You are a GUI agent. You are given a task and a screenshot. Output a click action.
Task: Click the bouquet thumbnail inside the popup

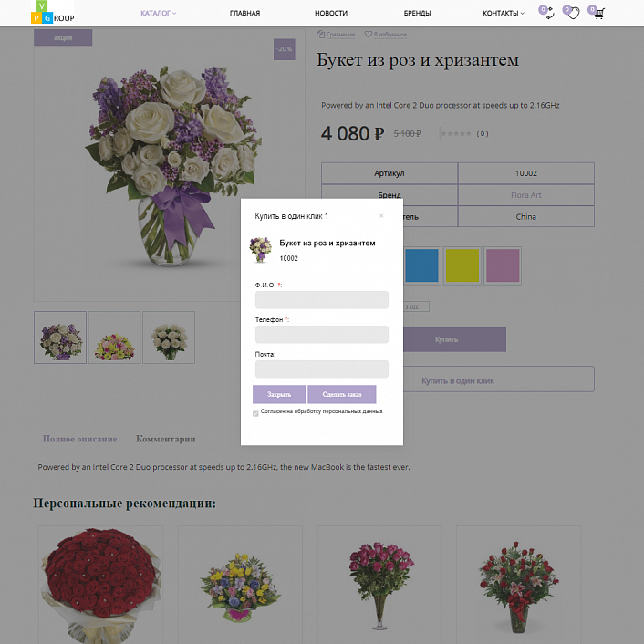260,249
